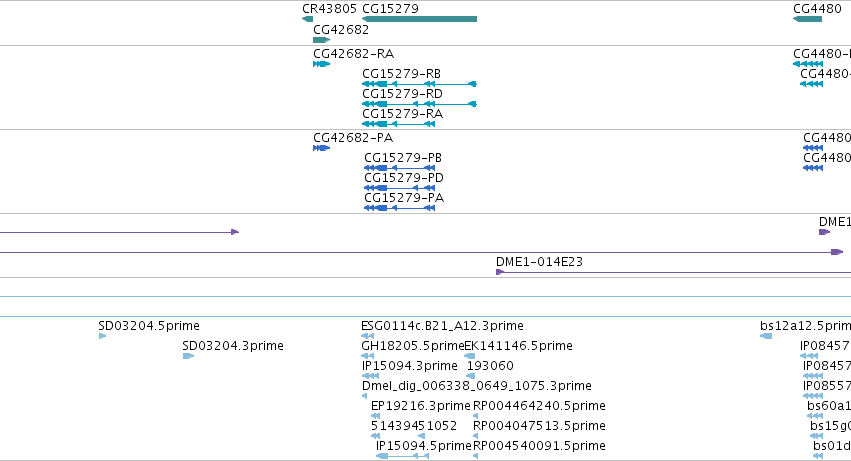
Task: Select protein CG15279-PD label
Action: point(404,178)
